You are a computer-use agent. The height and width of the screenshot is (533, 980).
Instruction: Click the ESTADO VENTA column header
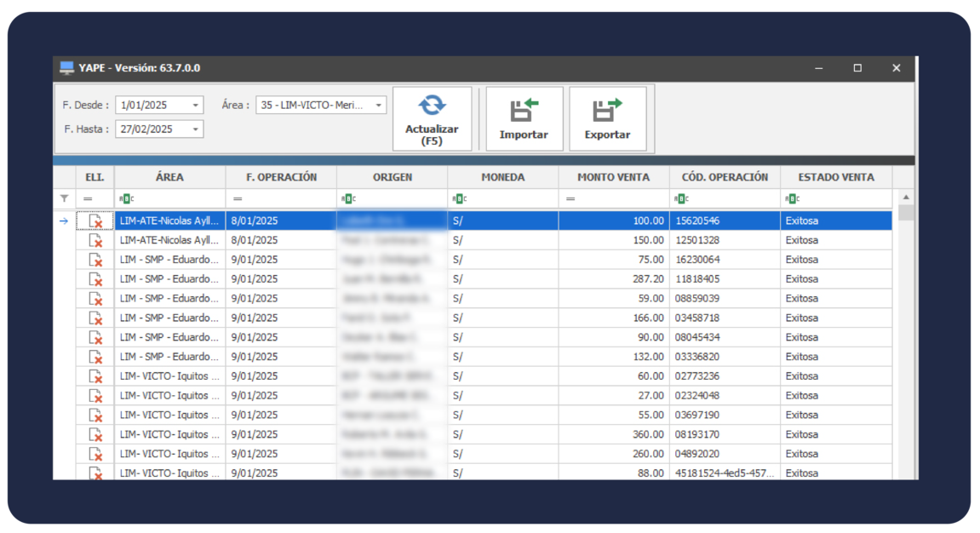pos(835,177)
